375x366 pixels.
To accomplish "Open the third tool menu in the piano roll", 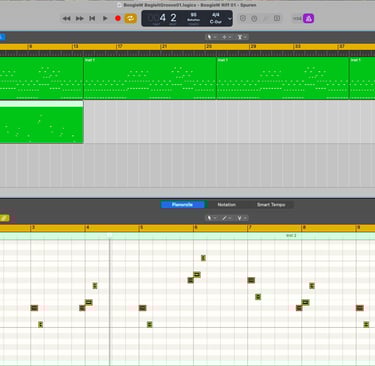I will (x=242, y=218).
